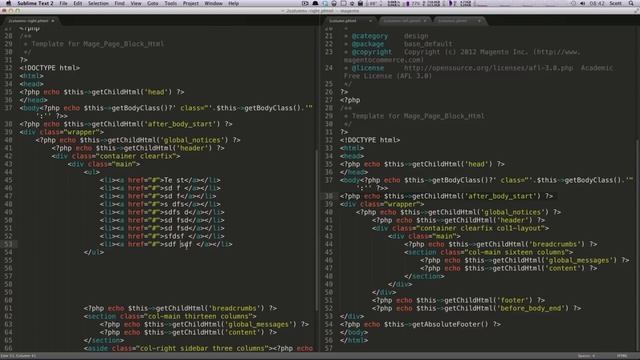The height and width of the screenshot is (360, 640).
Task: Open the Tools menu
Action: [x=171, y=3]
